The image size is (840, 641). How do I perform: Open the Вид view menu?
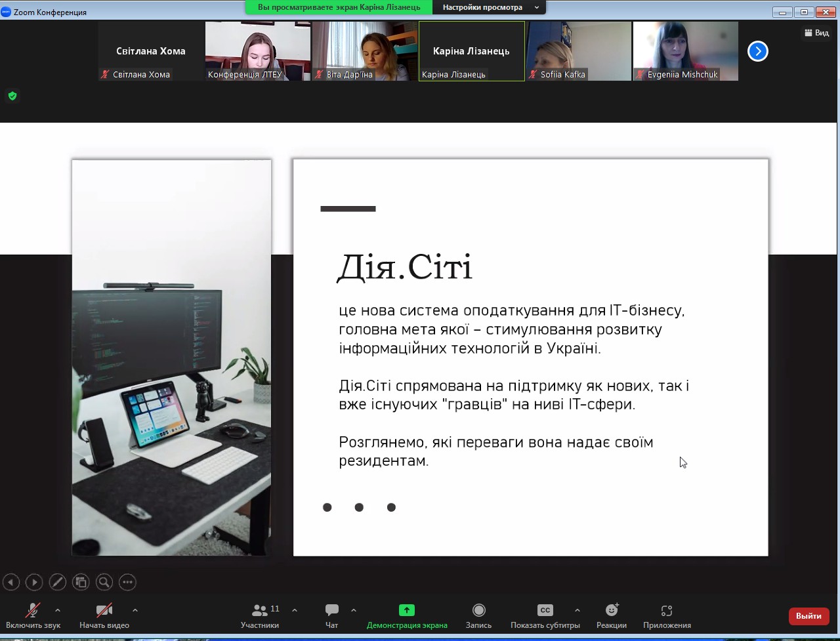tap(816, 33)
